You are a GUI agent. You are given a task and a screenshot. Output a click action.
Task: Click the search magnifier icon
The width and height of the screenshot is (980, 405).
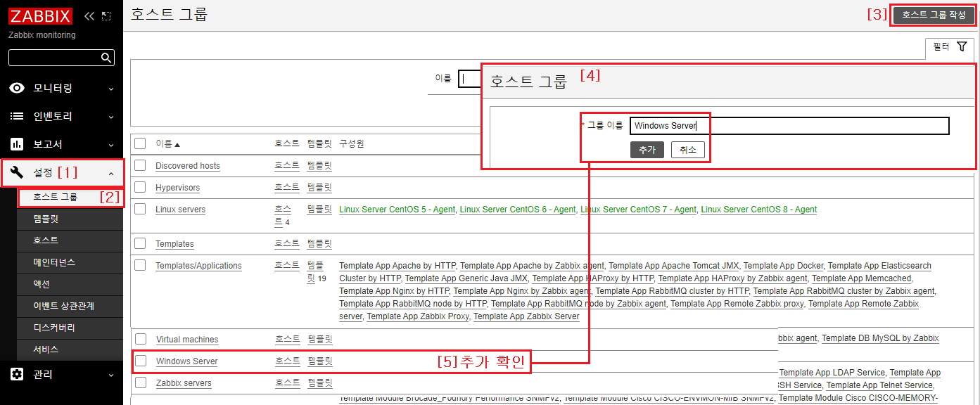click(x=106, y=58)
